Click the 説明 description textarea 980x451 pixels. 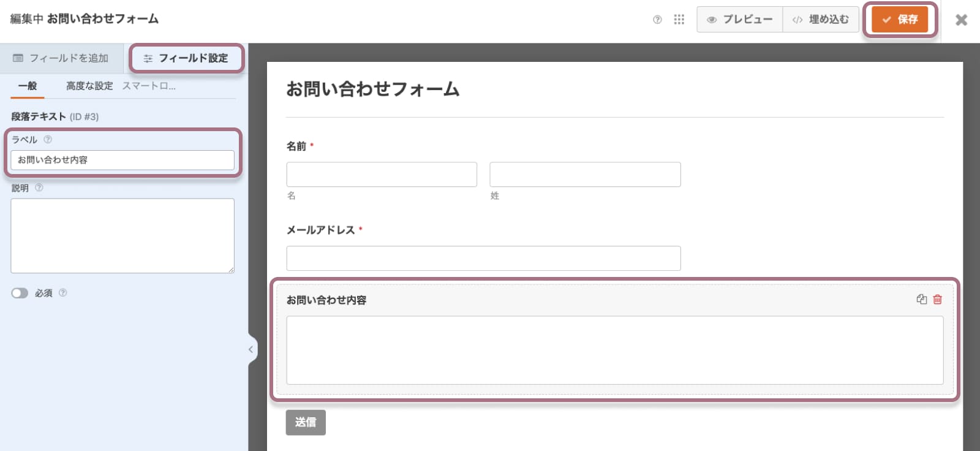coord(123,236)
